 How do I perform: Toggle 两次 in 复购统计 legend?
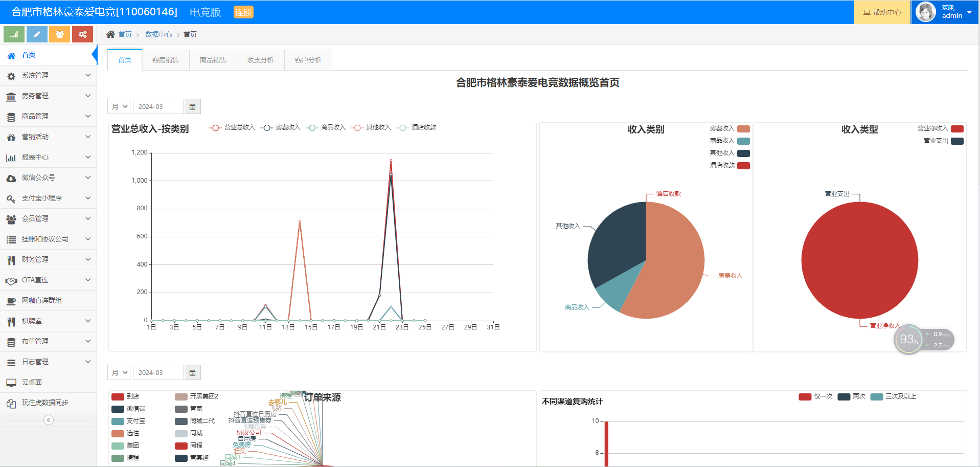click(852, 396)
